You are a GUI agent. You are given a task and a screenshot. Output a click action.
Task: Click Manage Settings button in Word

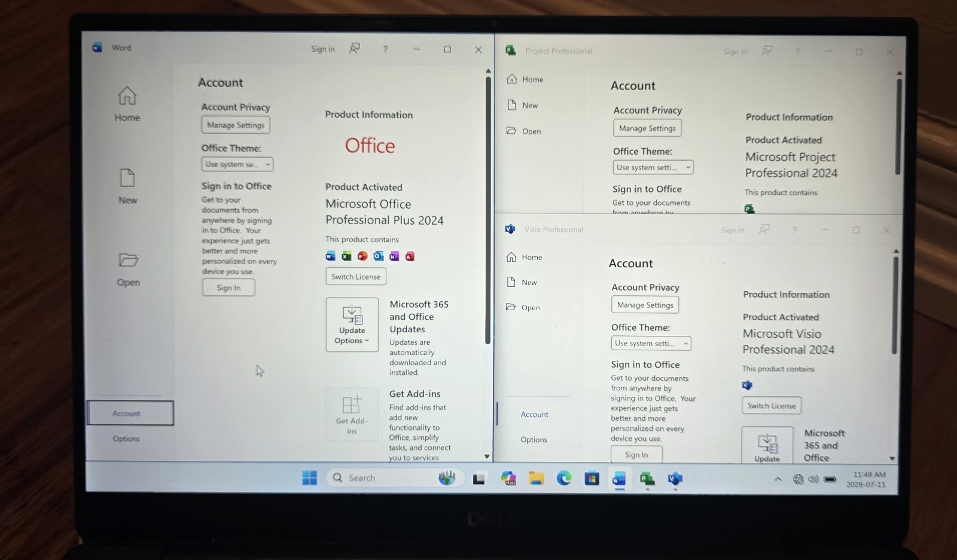pyautogui.click(x=236, y=125)
